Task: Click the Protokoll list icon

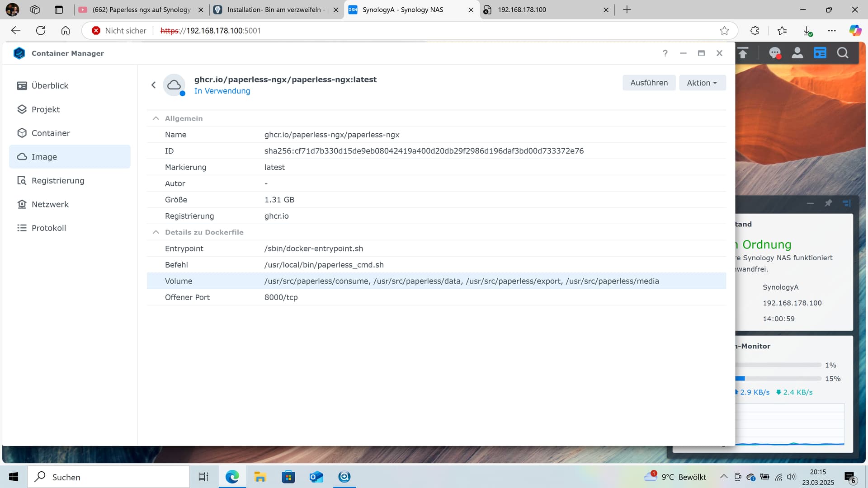Action: pos(22,228)
